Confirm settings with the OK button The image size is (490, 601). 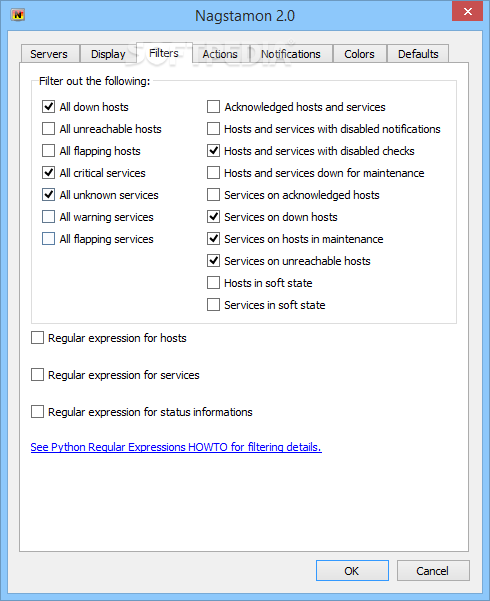352,571
